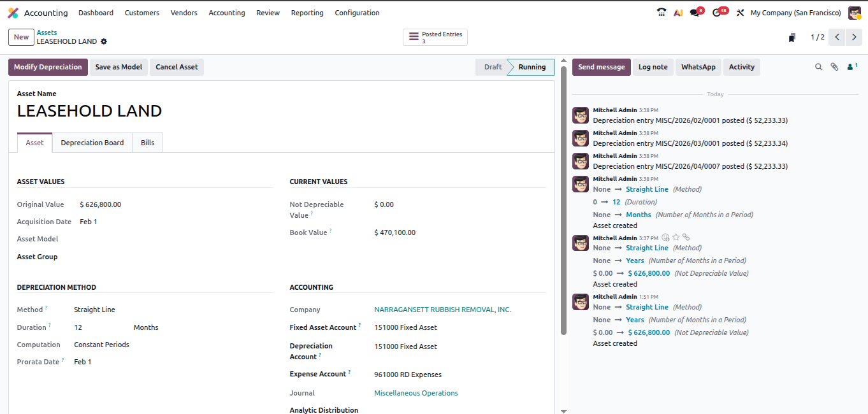Schedule an Activity
The width and height of the screenshot is (868, 414).
click(x=742, y=67)
